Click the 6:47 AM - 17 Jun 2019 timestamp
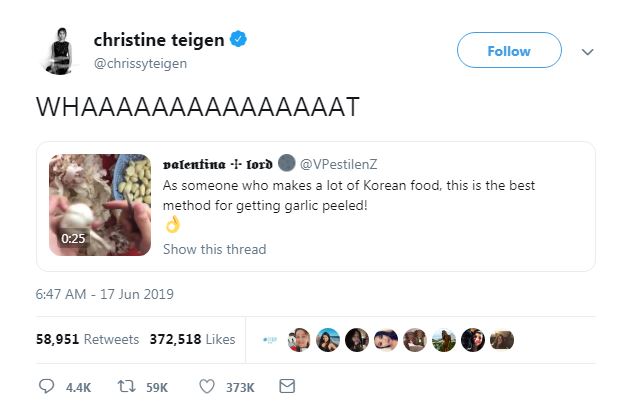The image size is (633, 416). click(x=105, y=294)
